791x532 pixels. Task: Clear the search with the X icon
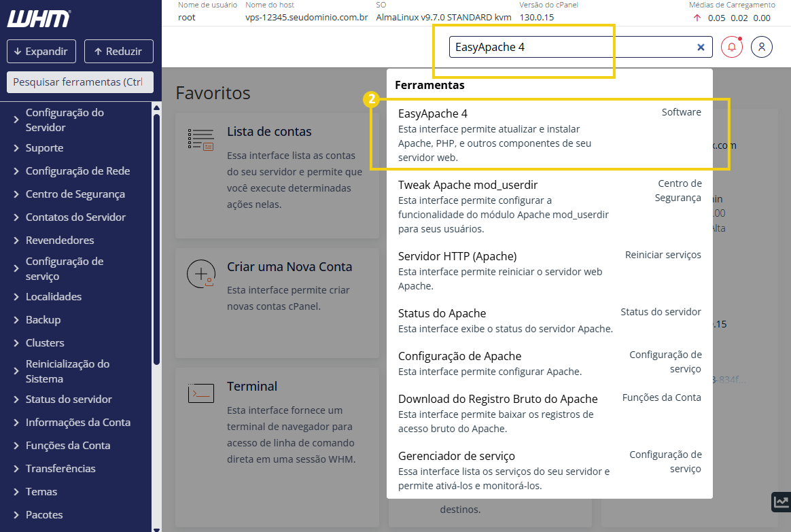pyautogui.click(x=701, y=47)
